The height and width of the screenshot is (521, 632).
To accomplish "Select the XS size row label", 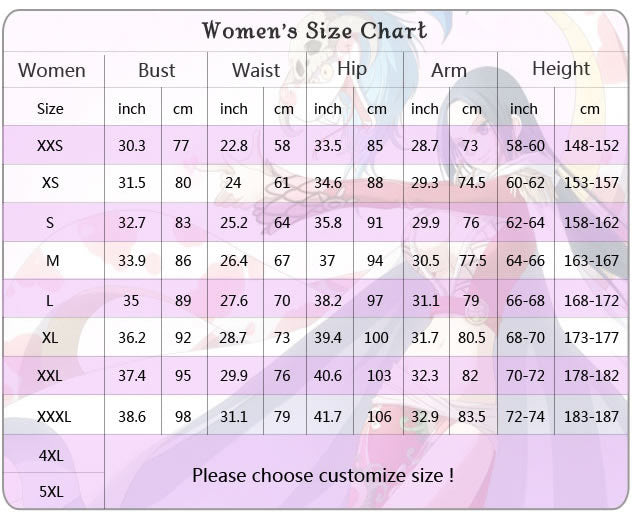I will (x=50, y=183).
